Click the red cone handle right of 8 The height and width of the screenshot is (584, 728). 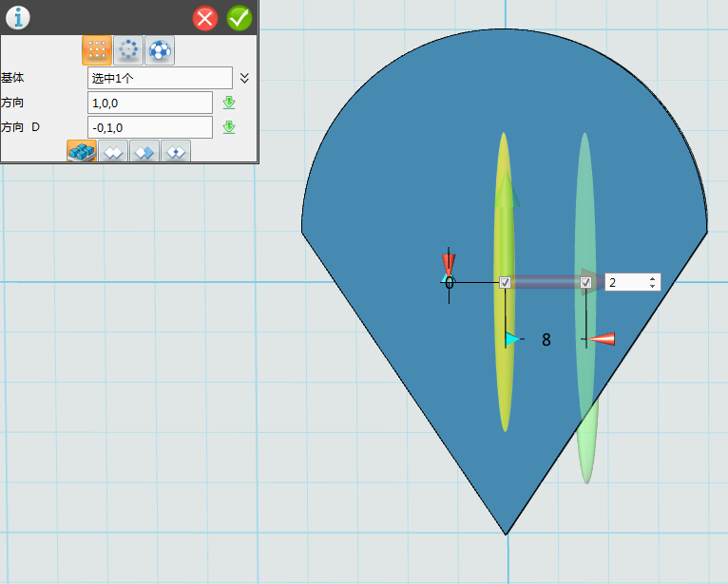click(602, 339)
